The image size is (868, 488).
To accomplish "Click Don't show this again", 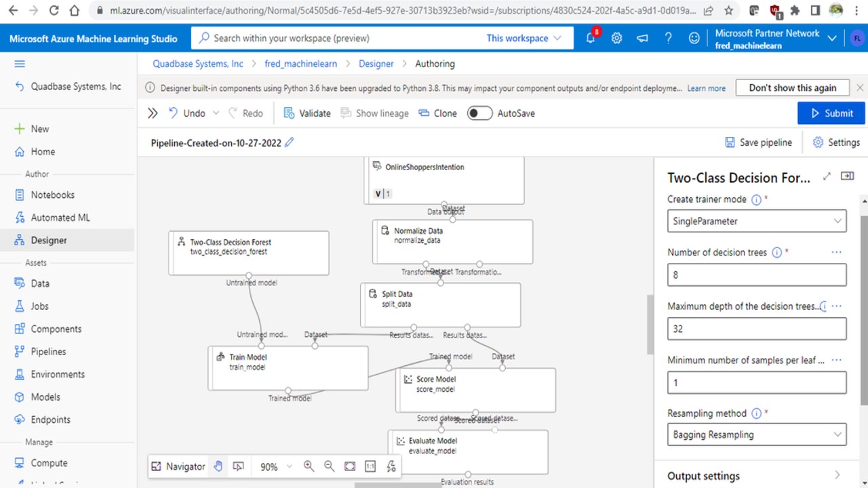I will pos(793,88).
